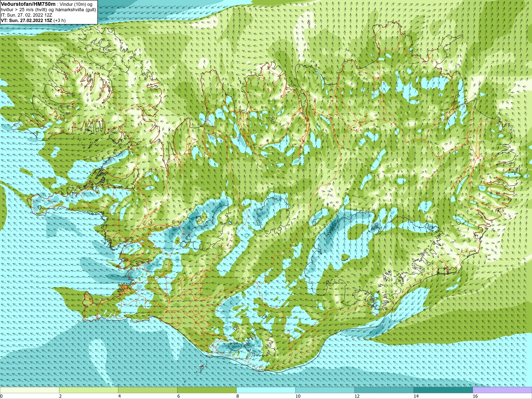Click the light teal 10–12 legend swatch

coord(325,390)
